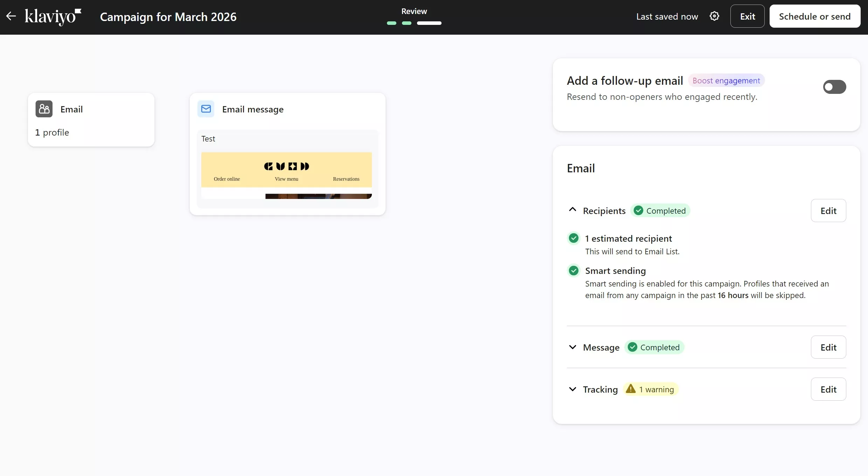Viewport: 868px width, 476px height.
Task: Click the Email audience profiles icon
Action: pos(44,109)
